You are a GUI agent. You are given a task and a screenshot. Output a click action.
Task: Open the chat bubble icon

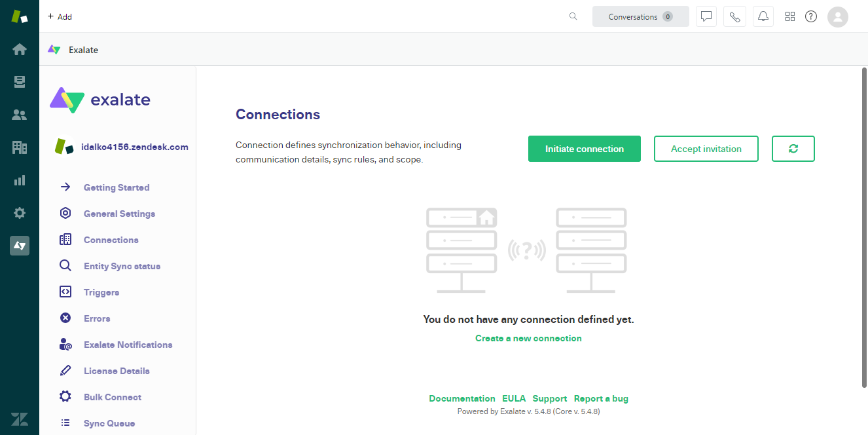(x=706, y=16)
